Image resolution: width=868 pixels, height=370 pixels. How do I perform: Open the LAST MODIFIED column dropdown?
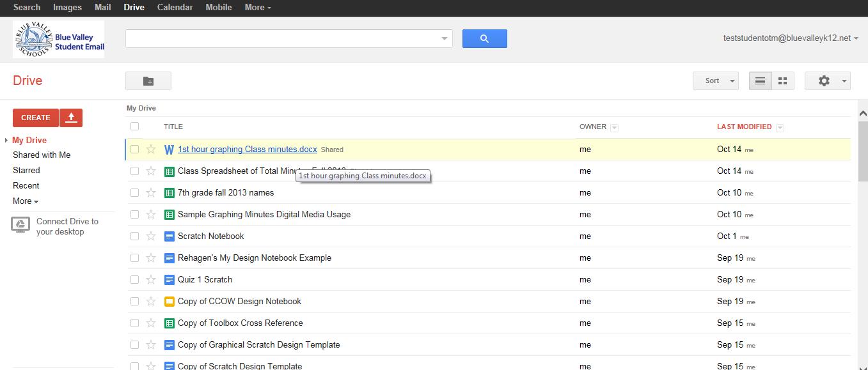(780, 128)
